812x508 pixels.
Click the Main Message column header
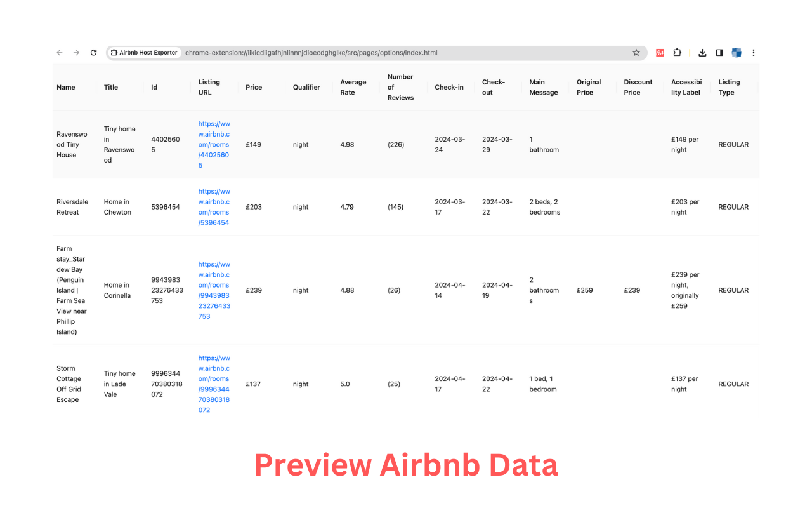pyautogui.click(x=544, y=87)
